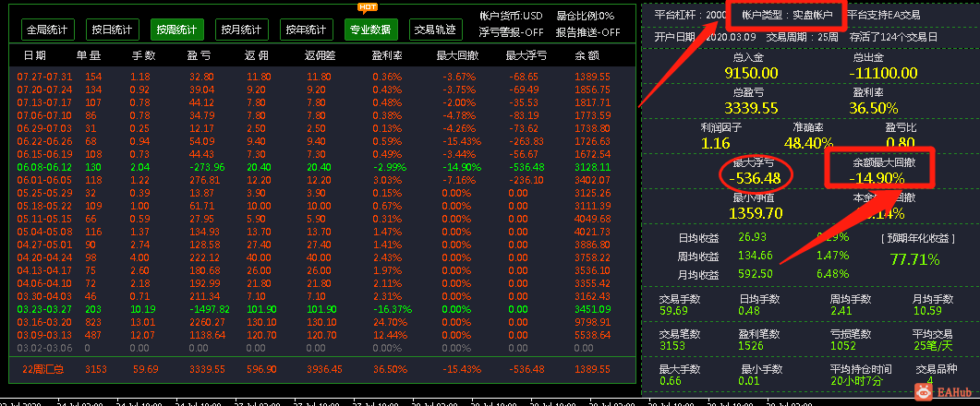Select the 04.20-04.24 week row
The image size is (980, 406).
(322, 257)
